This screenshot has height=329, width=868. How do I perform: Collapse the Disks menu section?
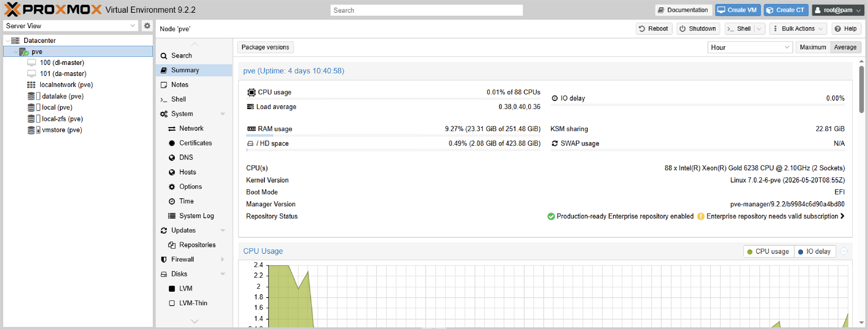223,274
